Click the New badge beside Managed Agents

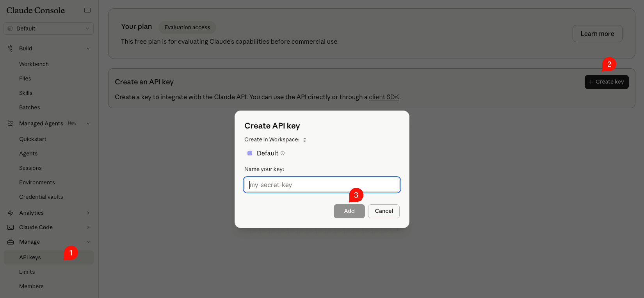[72, 123]
